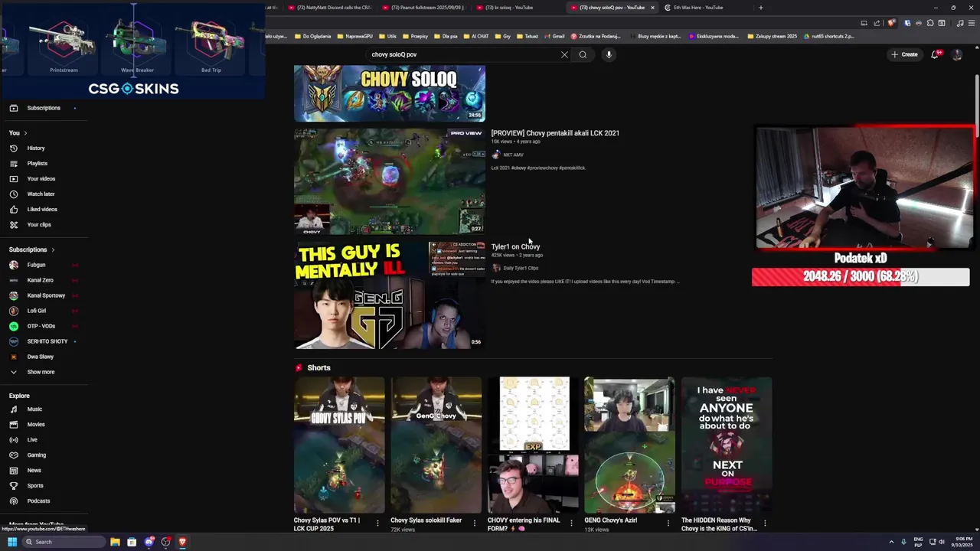Open Liked videos
Screen dimensions: 980x551
click(x=42, y=209)
